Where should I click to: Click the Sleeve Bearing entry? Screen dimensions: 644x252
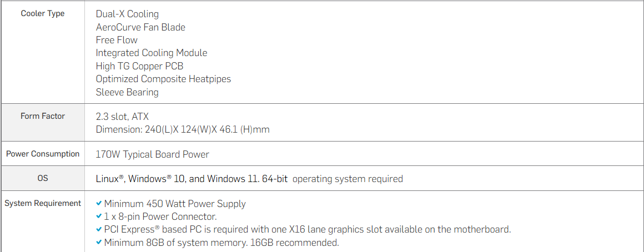click(x=127, y=92)
